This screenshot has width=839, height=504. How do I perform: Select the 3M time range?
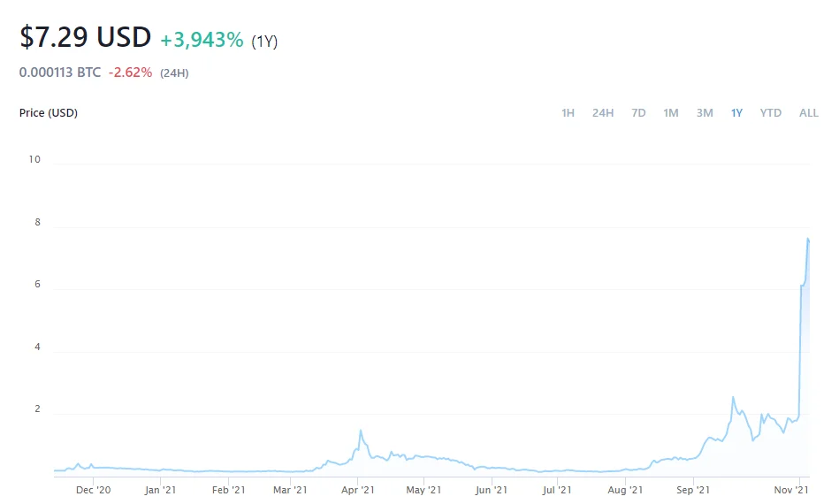705,113
